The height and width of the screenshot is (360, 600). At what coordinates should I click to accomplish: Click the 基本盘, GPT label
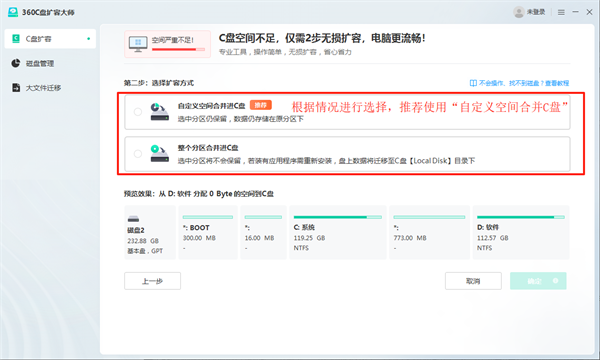click(145, 251)
